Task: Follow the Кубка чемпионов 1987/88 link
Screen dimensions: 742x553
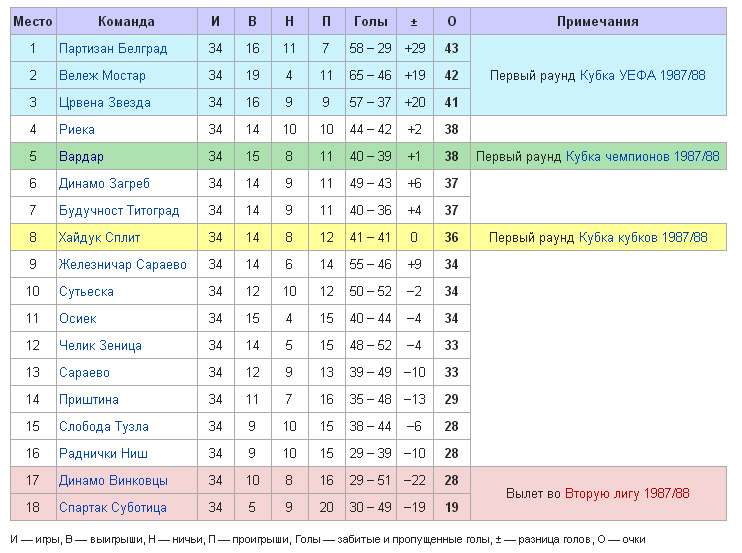Action: point(642,156)
